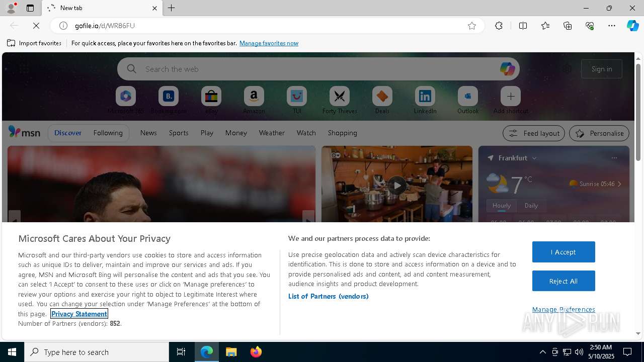The image size is (644, 362).
Task: Go to previous headline carousel arrow
Action: click(x=15, y=217)
